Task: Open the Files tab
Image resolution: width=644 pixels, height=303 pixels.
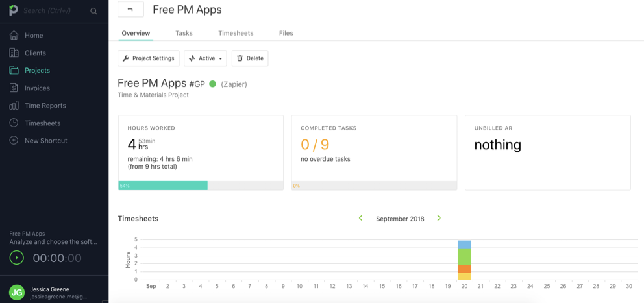Action: (x=286, y=33)
